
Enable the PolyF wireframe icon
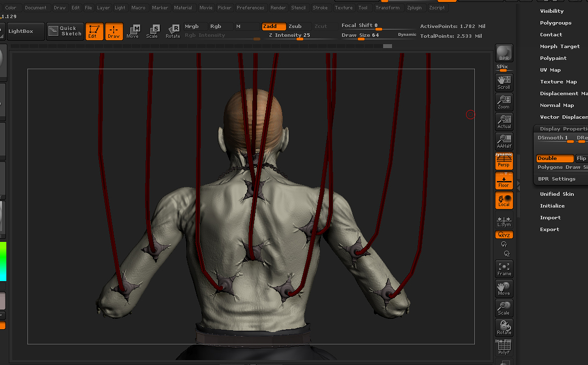(504, 347)
